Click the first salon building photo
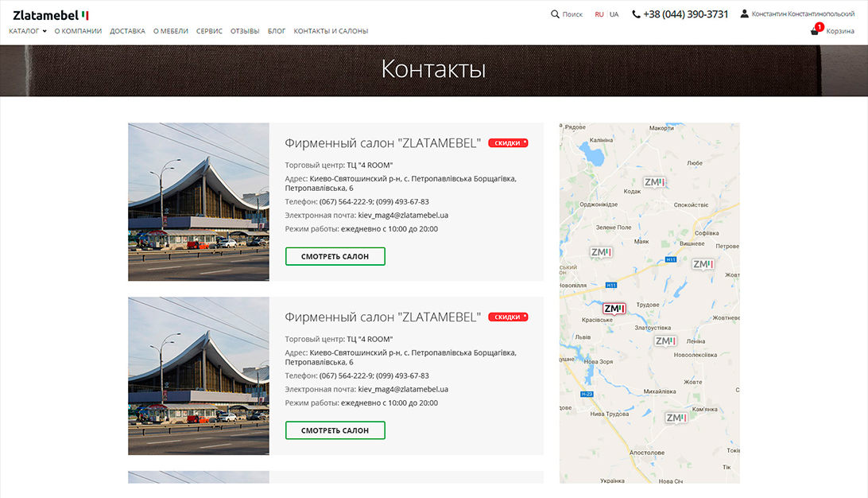The height and width of the screenshot is (498, 868). [x=199, y=202]
